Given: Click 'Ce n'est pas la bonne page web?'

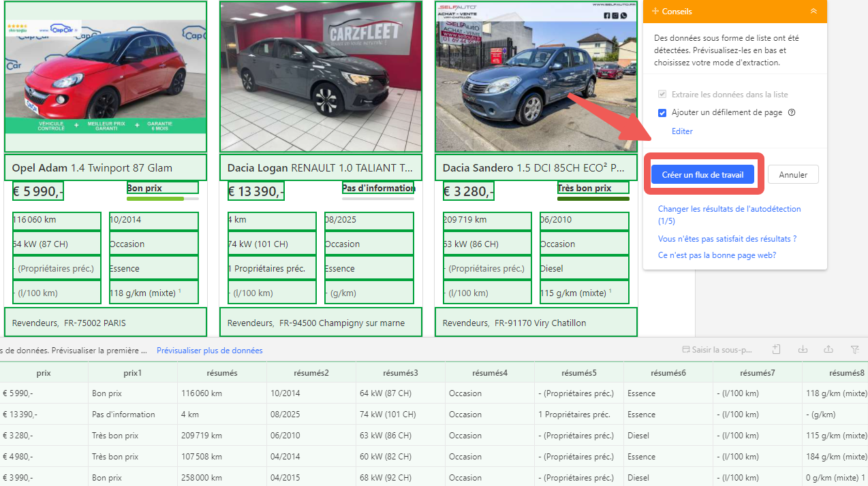Looking at the screenshot, I should coord(717,255).
